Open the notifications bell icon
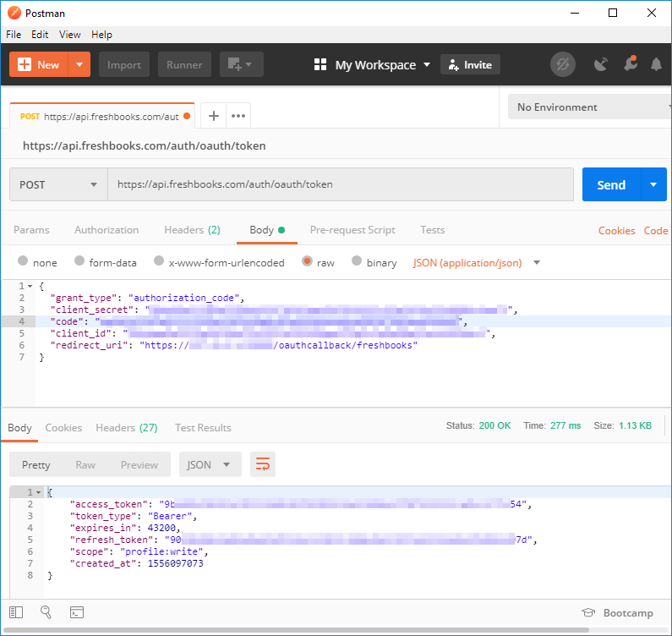 click(656, 64)
